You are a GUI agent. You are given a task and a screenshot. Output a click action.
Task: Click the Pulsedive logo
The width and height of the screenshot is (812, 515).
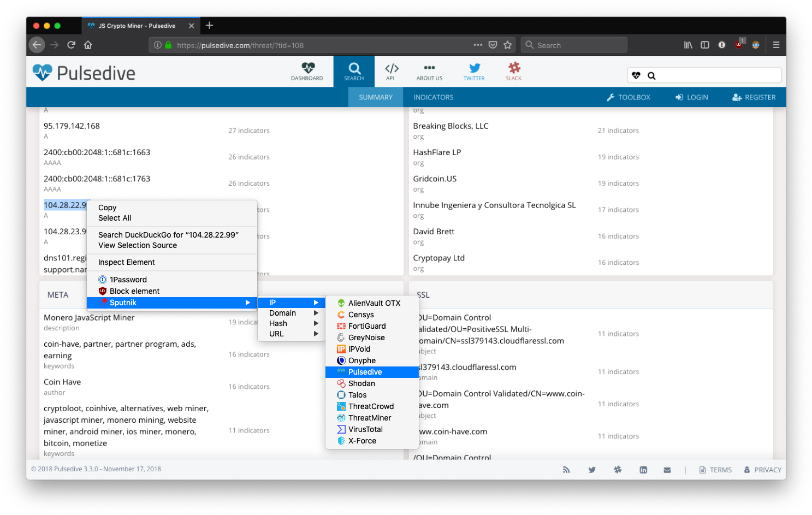pyautogui.click(x=84, y=73)
